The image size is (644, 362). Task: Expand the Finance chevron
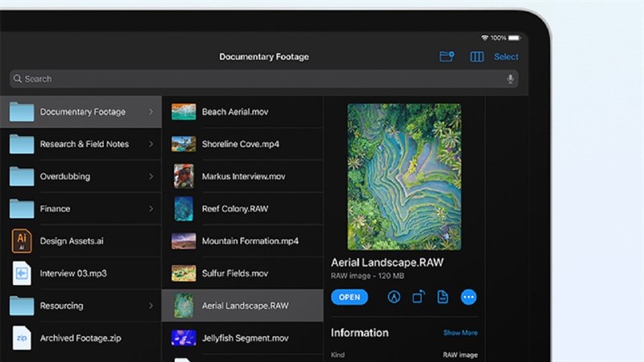pos(151,208)
